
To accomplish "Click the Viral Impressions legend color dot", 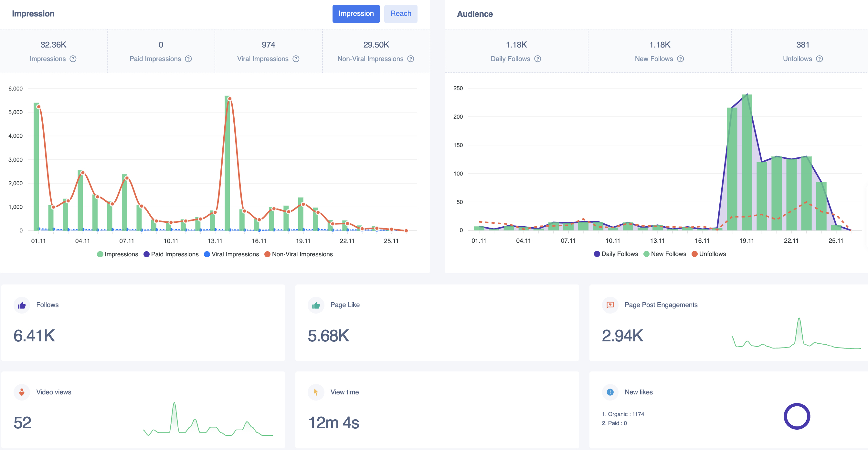I will (207, 254).
